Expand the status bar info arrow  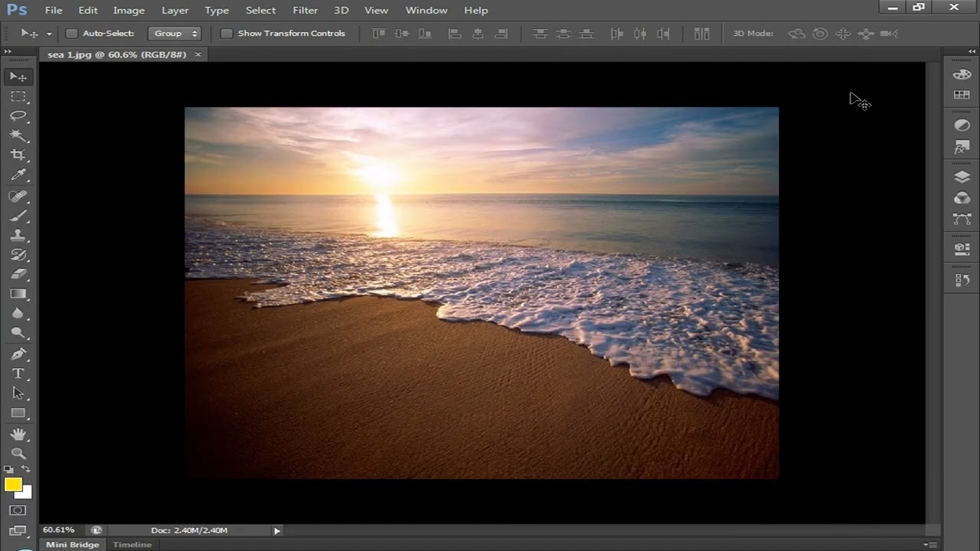click(x=277, y=530)
